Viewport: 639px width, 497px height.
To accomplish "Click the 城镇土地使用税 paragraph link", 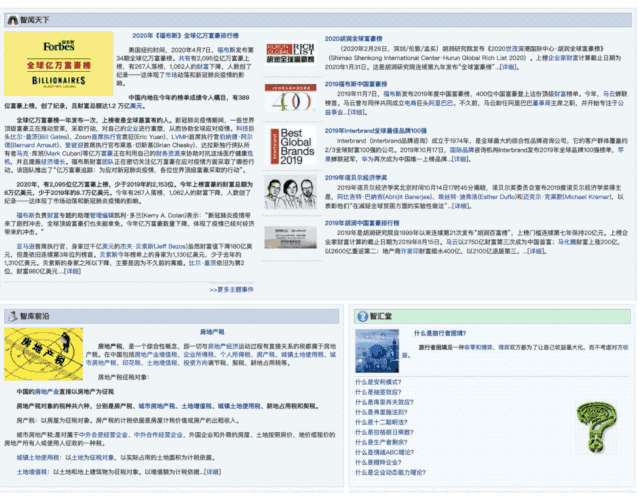I will [x=38, y=457].
